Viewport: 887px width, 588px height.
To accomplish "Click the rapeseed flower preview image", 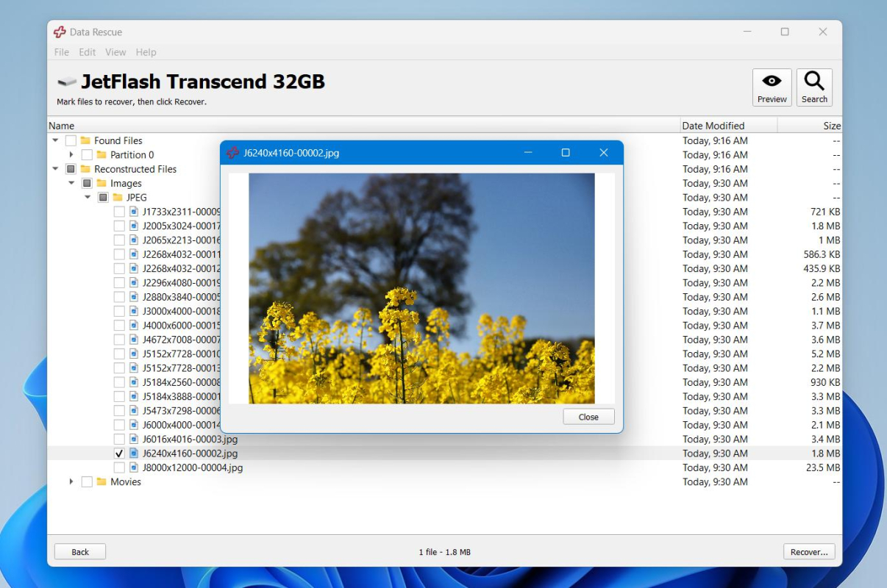I will click(421, 288).
